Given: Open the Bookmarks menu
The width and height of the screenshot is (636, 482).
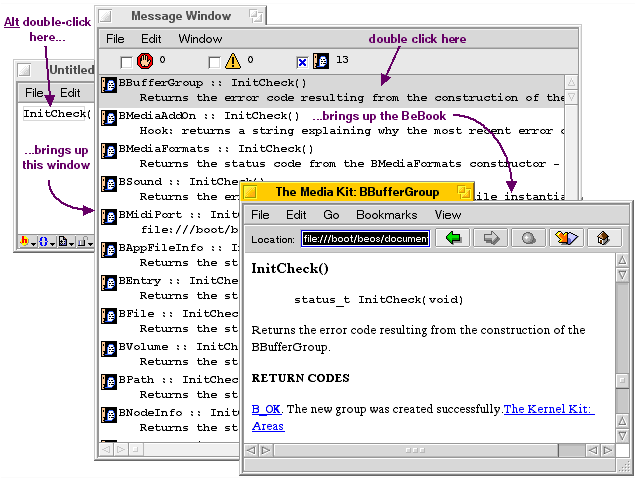Looking at the screenshot, I should (387, 215).
